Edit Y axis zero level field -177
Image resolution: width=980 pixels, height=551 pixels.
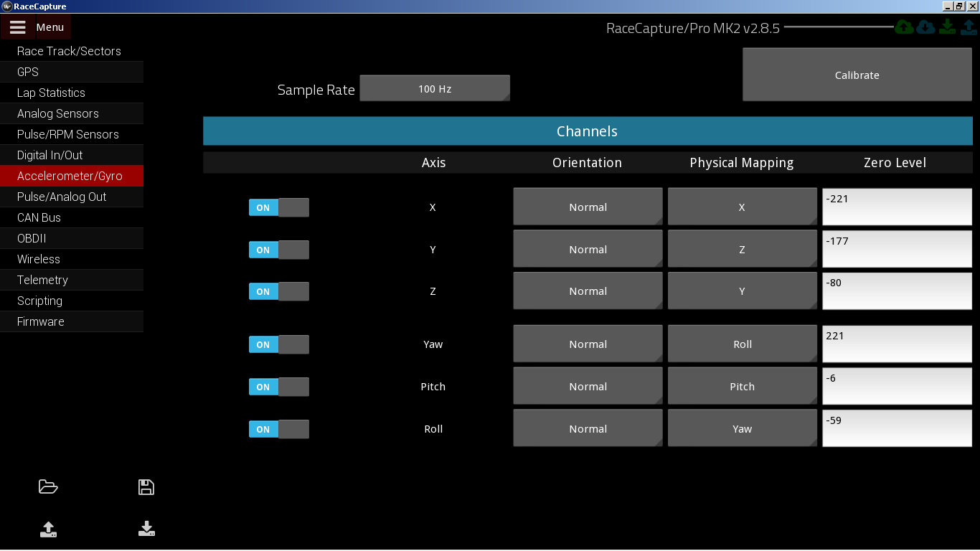coord(897,249)
